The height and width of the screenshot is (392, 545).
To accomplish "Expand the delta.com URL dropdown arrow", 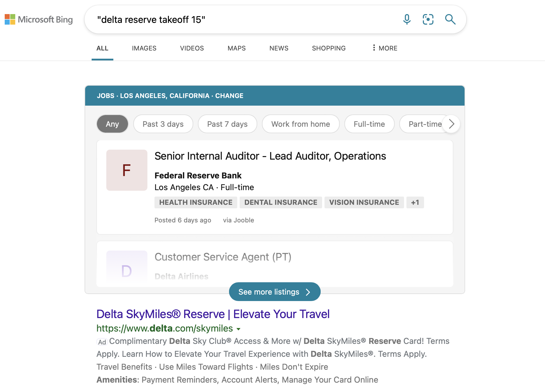I will [238, 329].
